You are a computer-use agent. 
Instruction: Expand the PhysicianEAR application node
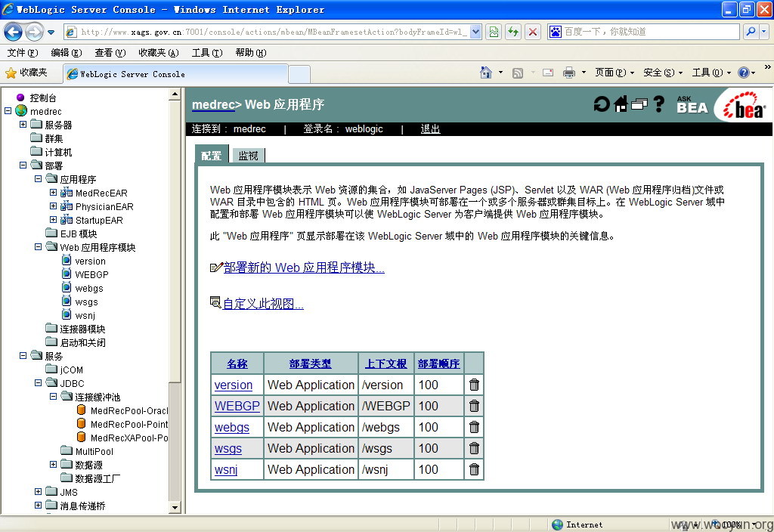(54, 206)
